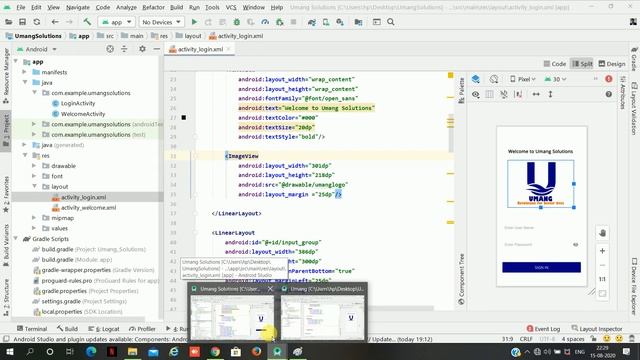Zoom out the layout preview
The image size is (640, 360).
602,265
